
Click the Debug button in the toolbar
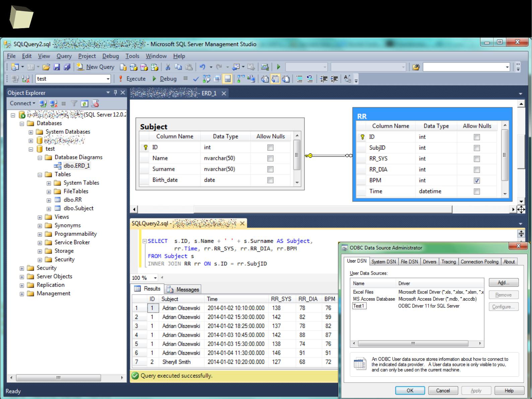click(x=164, y=79)
